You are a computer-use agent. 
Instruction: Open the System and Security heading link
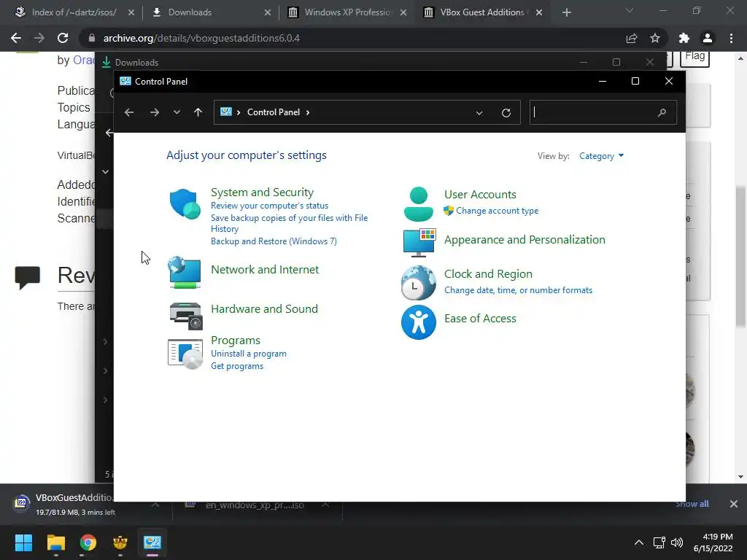click(262, 192)
